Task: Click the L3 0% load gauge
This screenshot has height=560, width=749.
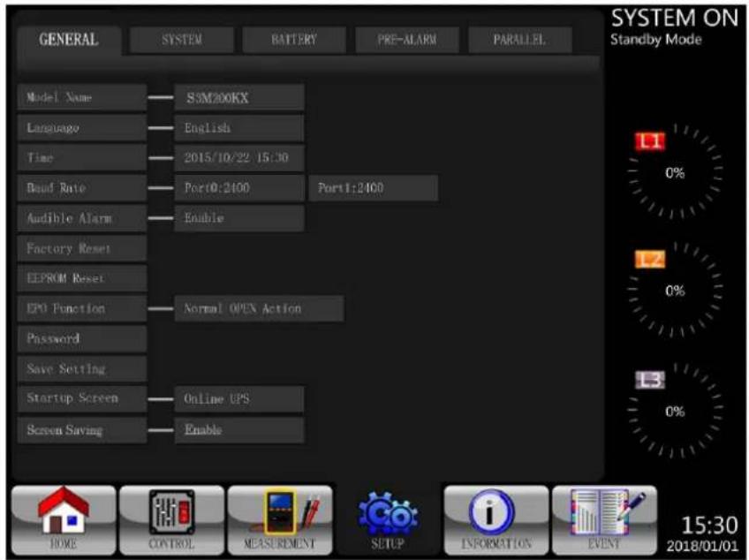Action: [x=676, y=411]
